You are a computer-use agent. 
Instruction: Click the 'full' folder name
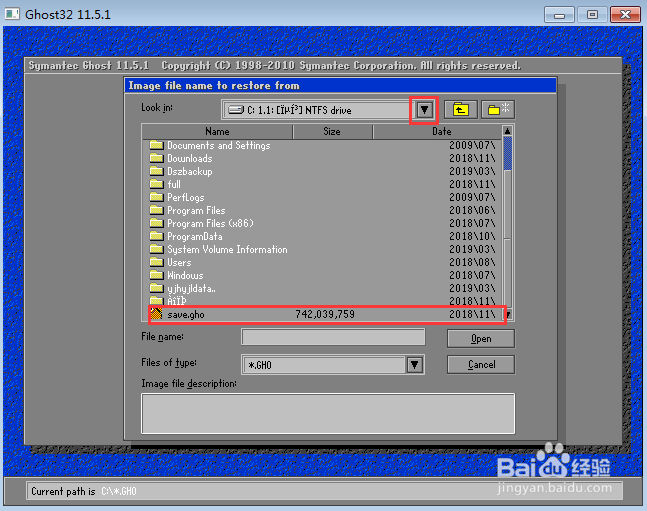point(174,185)
